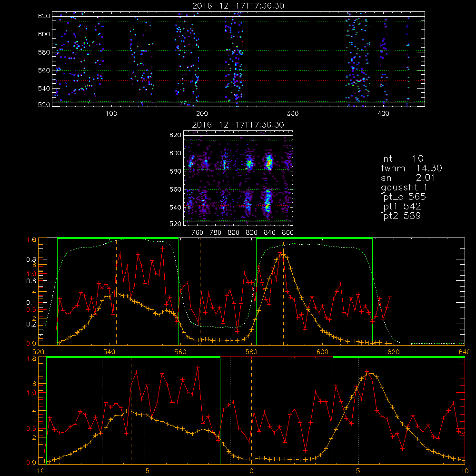
Task: Click x-axis tick label '100' in top panel
Action: (111, 114)
